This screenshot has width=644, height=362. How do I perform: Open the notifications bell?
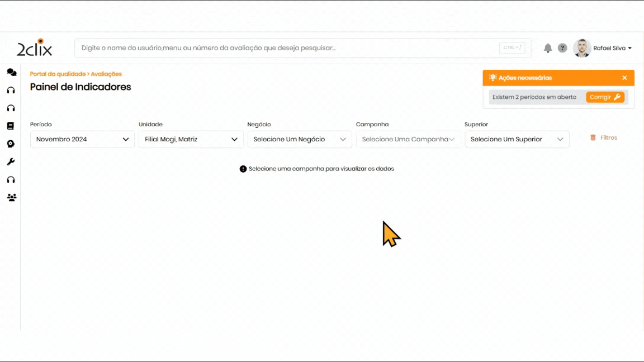point(548,48)
